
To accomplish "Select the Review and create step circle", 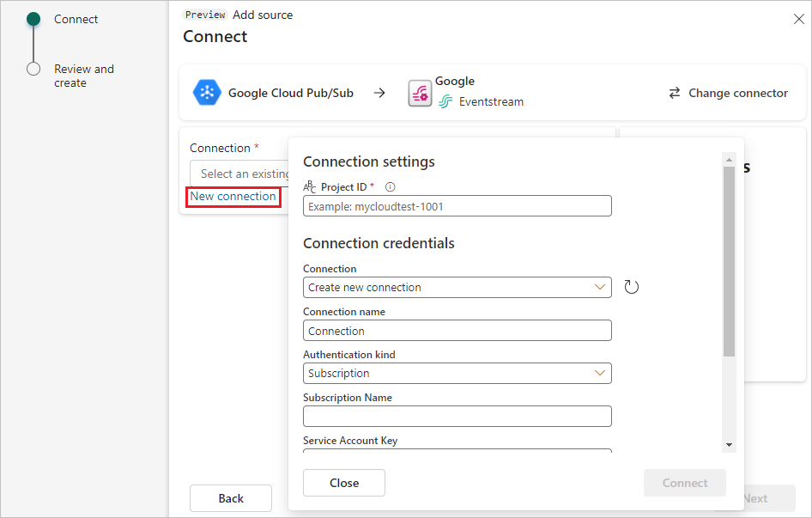I will click(32, 69).
